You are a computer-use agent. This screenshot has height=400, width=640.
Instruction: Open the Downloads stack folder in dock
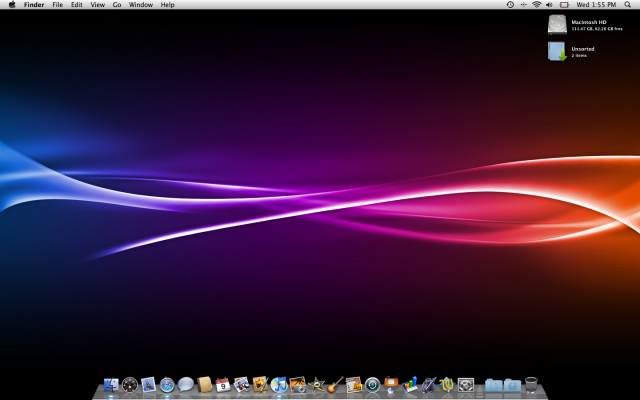512,385
